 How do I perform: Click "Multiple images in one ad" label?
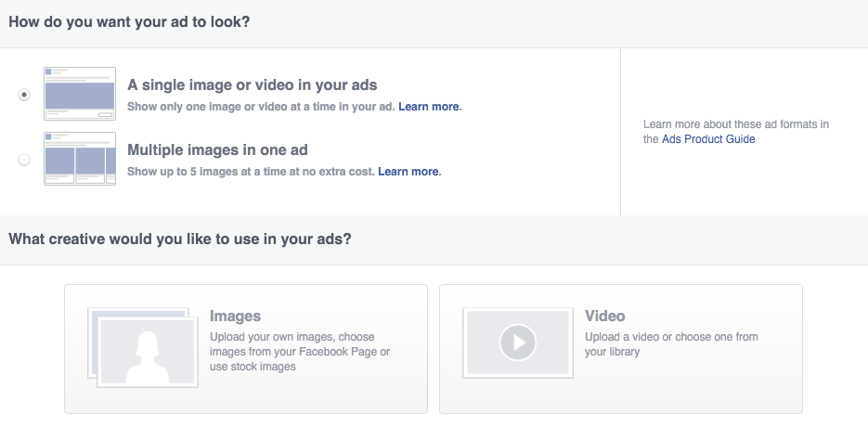pos(217,150)
